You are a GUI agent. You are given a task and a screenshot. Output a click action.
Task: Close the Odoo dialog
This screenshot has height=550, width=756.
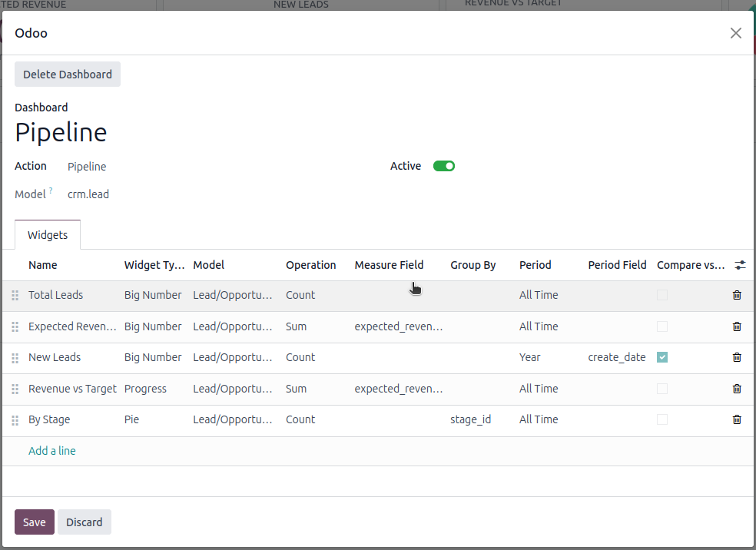[x=736, y=33]
